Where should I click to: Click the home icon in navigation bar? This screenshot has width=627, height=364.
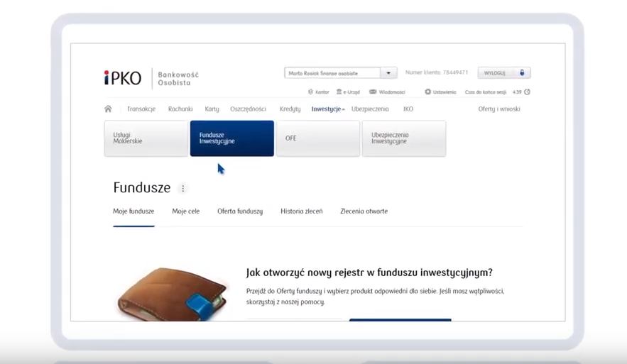tap(108, 109)
